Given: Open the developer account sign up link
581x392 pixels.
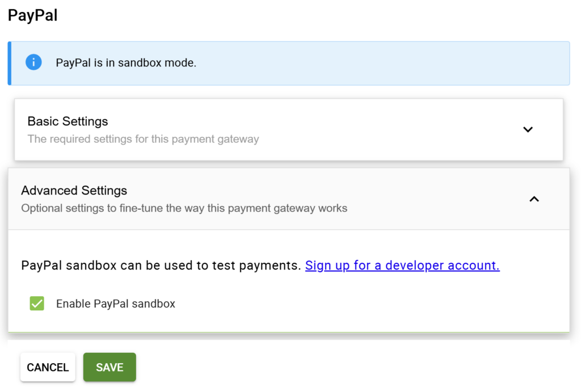Looking at the screenshot, I should [x=402, y=265].
